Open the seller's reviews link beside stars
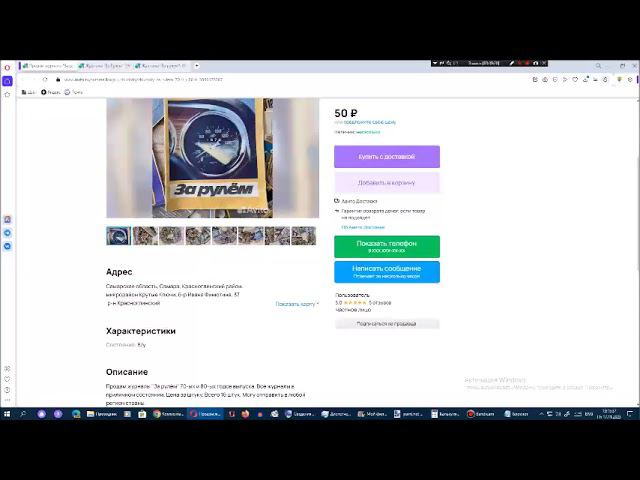 (380, 303)
